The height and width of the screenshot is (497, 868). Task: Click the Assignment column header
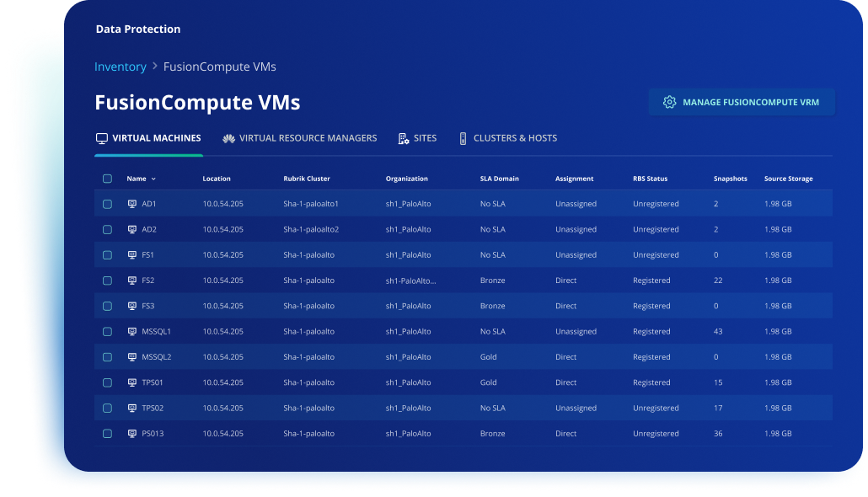(574, 179)
